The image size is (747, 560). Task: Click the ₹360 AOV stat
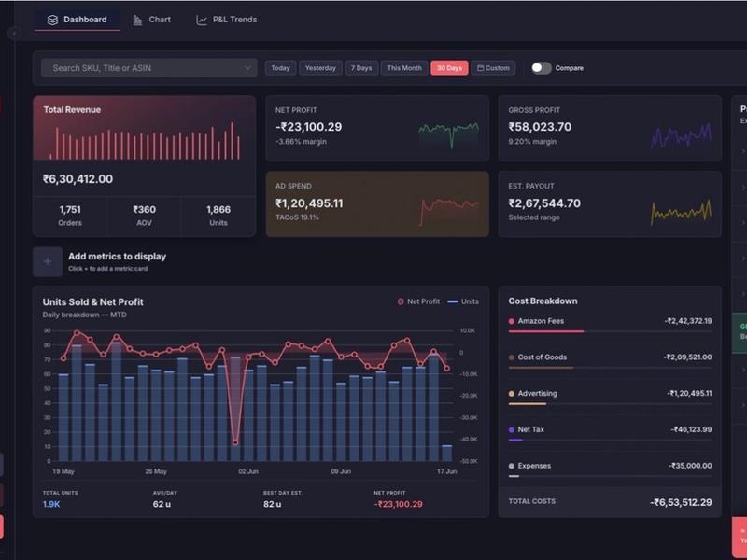click(145, 216)
